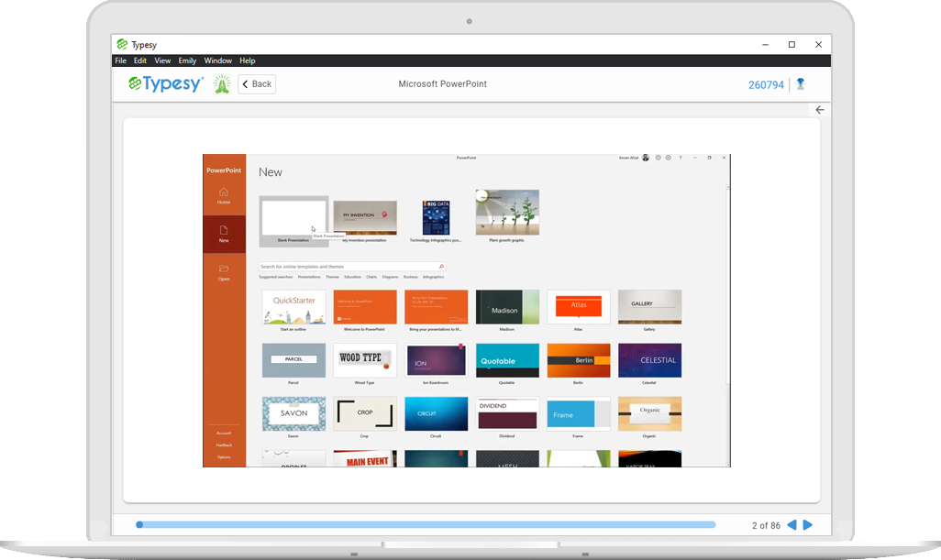The image size is (941, 560).
Task: Open the View menu
Action: tap(162, 60)
